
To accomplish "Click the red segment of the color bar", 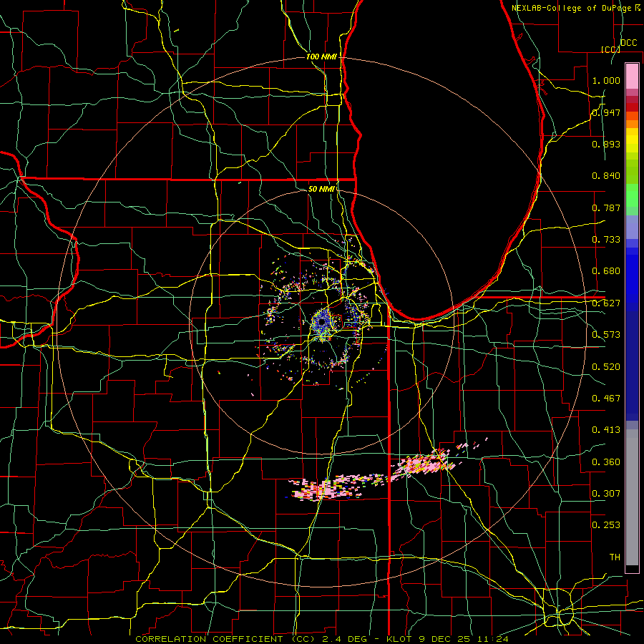I will 632,107.
